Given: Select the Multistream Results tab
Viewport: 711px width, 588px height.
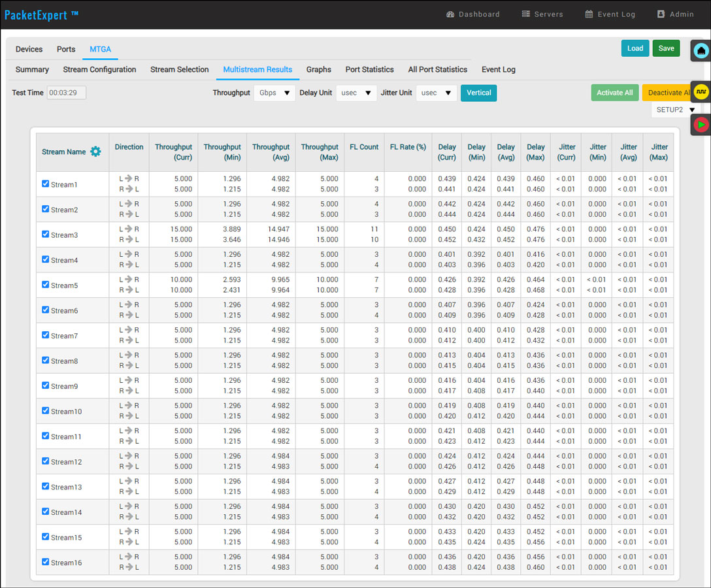Looking at the screenshot, I should pos(257,69).
